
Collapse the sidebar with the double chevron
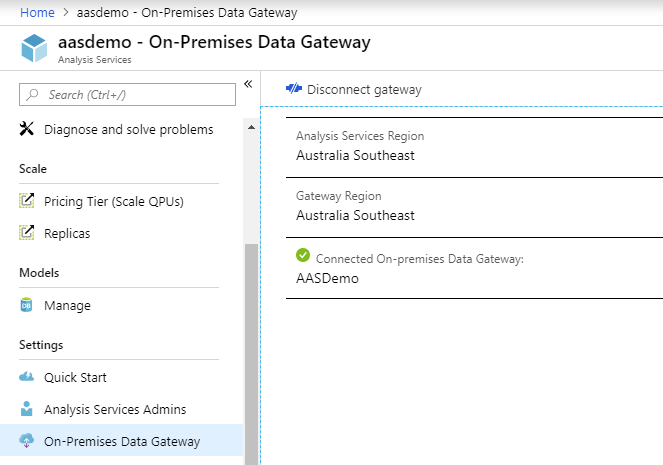tap(248, 84)
